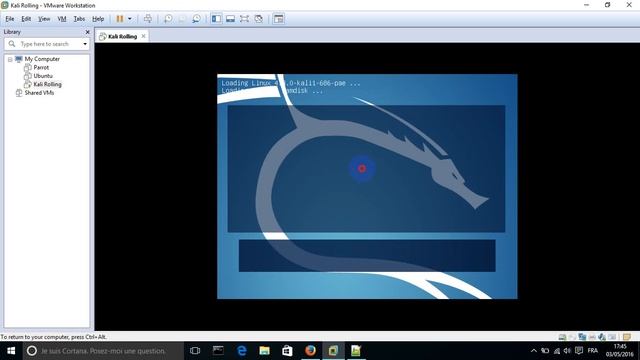Click the hard disk device status icon
Viewport: 640px width, 360px height.
562,337
